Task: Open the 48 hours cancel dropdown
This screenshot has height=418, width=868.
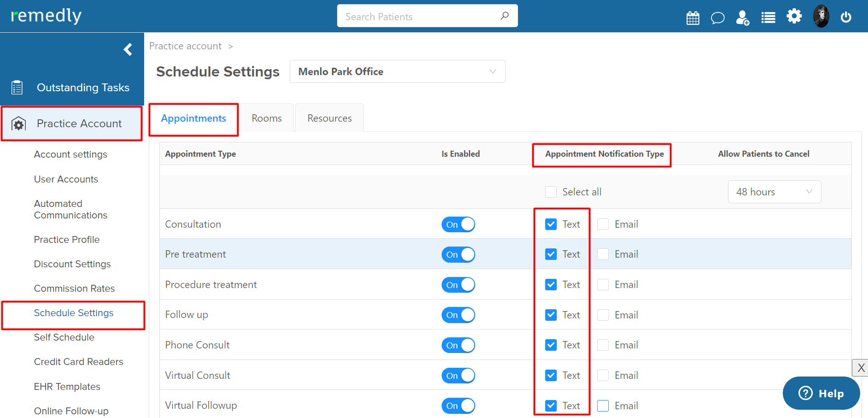Action: (775, 192)
